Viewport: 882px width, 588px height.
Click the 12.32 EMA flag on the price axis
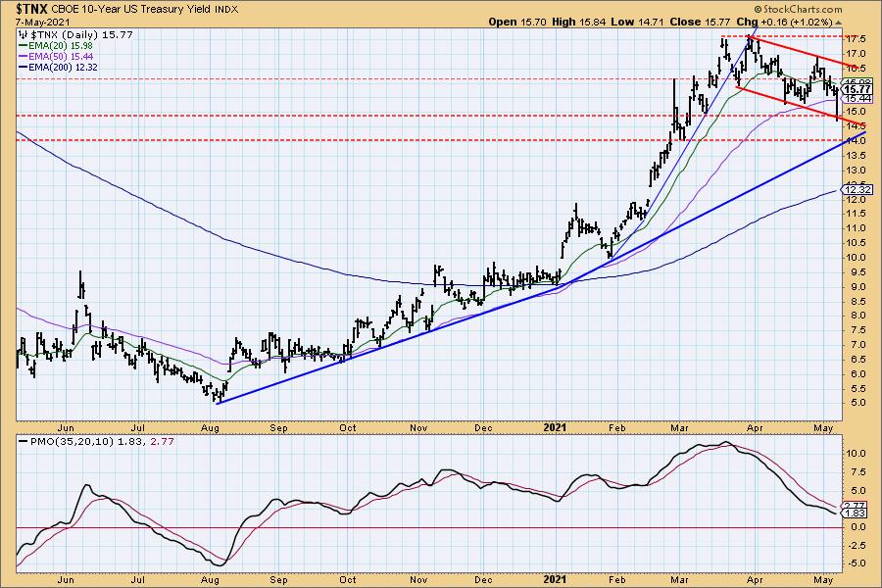click(857, 189)
